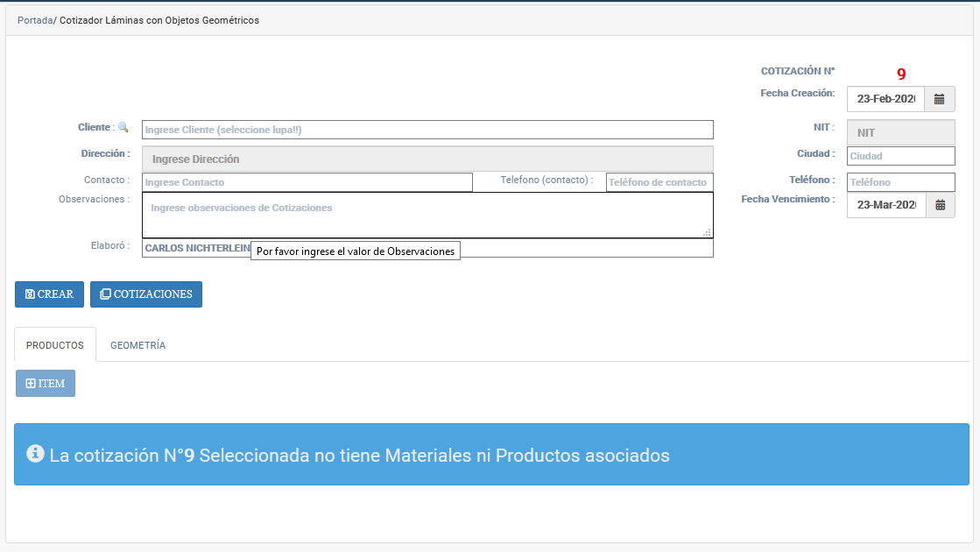Switch to the GEOMETRÍA tab
Image resolution: width=980 pixels, height=552 pixels.
point(137,345)
